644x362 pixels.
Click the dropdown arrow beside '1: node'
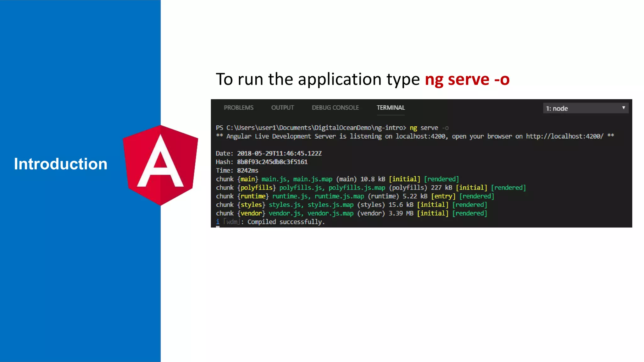pos(623,108)
